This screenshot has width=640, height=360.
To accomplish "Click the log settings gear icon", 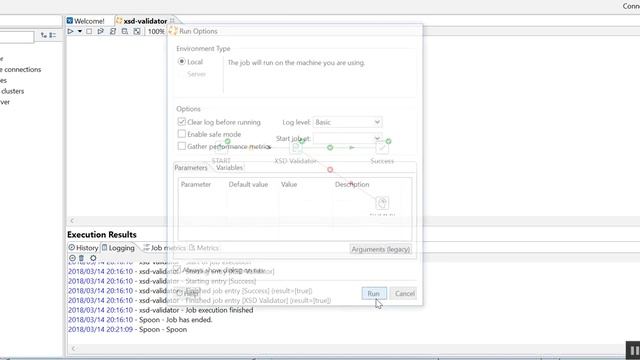I will (93, 258).
